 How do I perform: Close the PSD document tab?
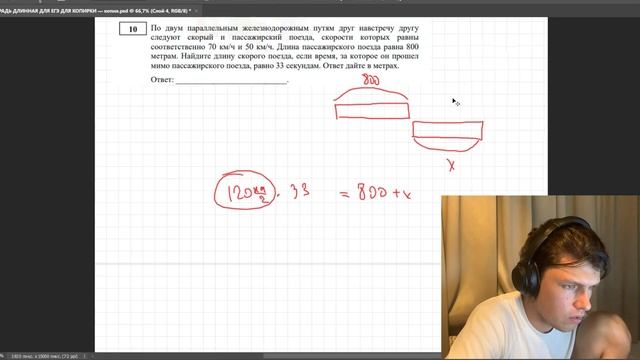(x=196, y=11)
